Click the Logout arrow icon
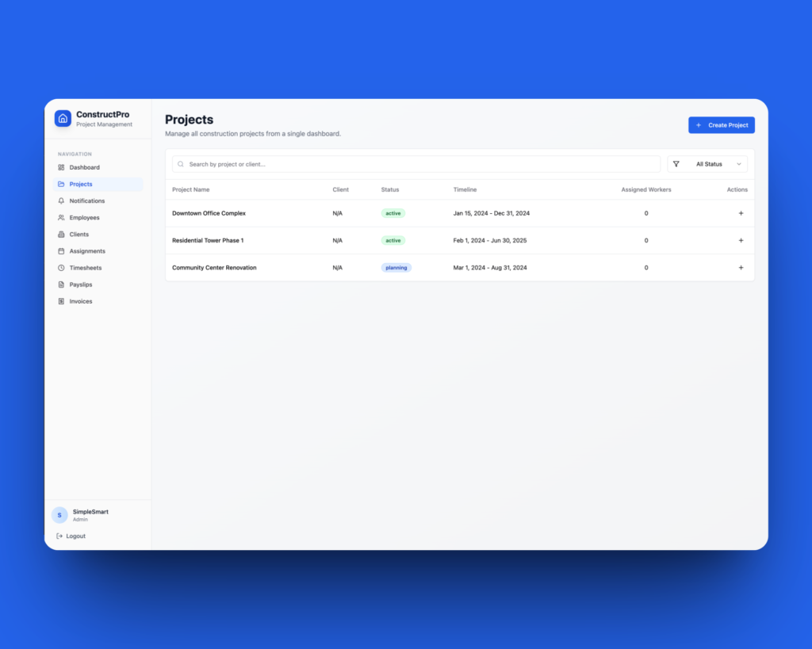 [59, 536]
